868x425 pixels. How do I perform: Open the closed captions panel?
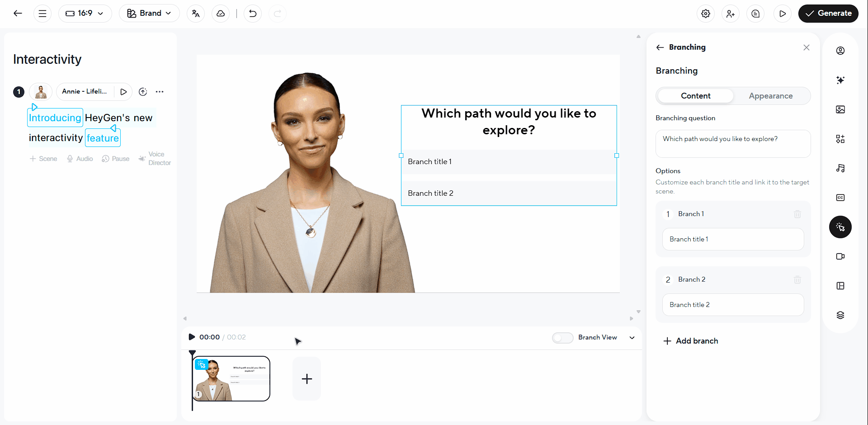pyautogui.click(x=840, y=198)
